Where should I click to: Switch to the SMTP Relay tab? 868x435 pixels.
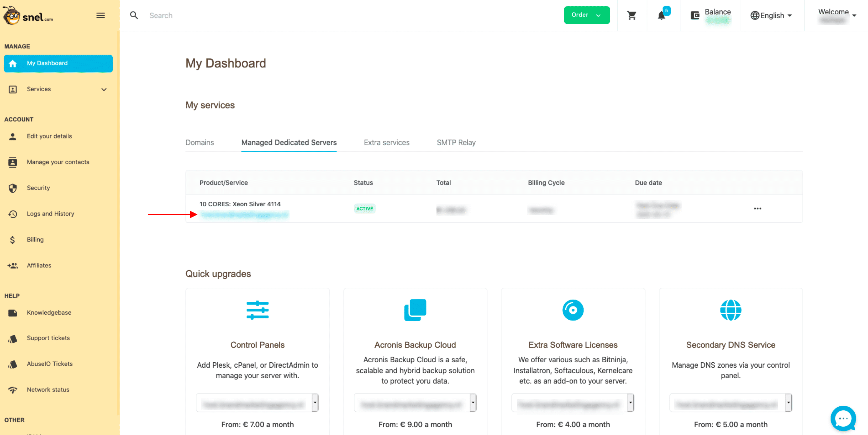(x=456, y=142)
